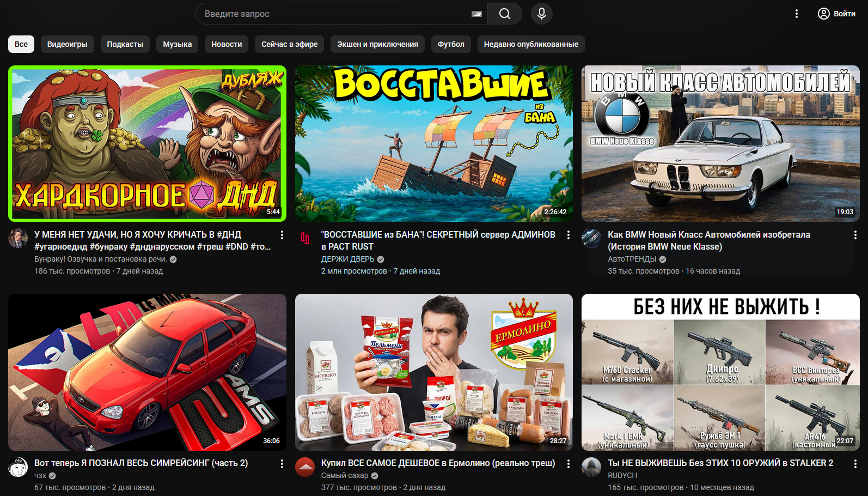Visit the Самый сахар channel name link
This screenshot has width=868, height=496.
(345, 475)
